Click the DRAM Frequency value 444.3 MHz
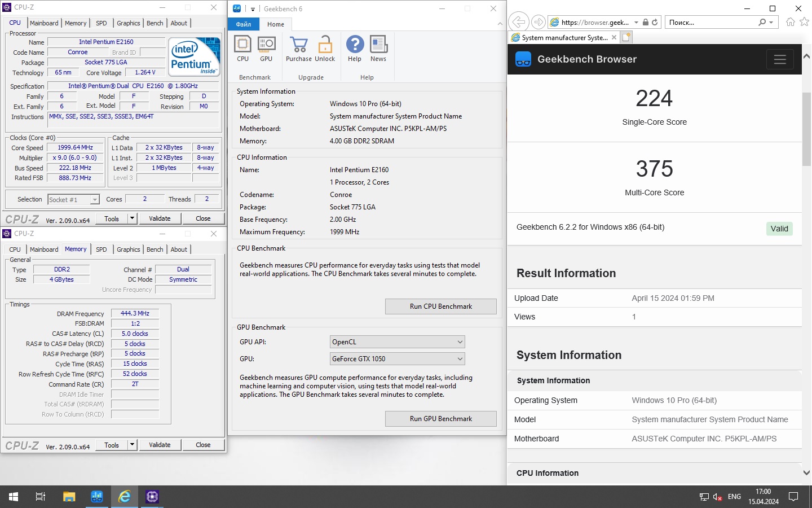The width and height of the screenshot is (812, 508). tap(135, 313)
